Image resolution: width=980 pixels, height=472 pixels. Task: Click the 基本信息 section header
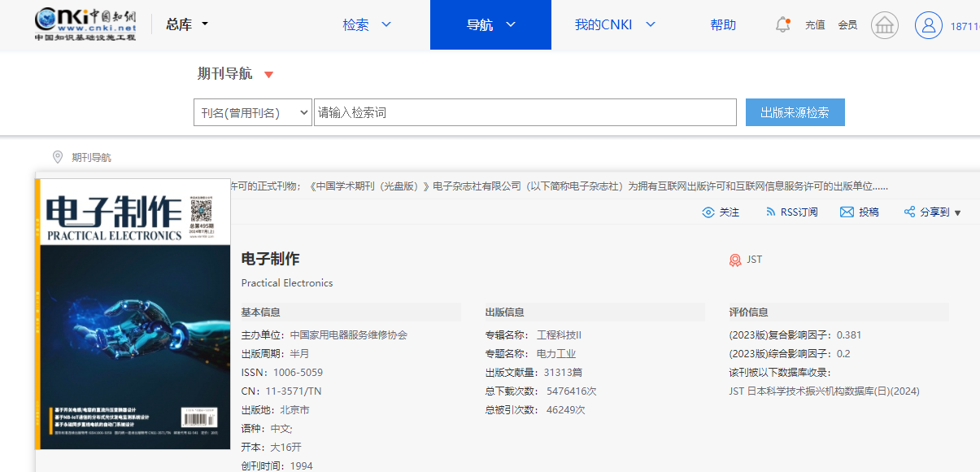tap(261, 312)
